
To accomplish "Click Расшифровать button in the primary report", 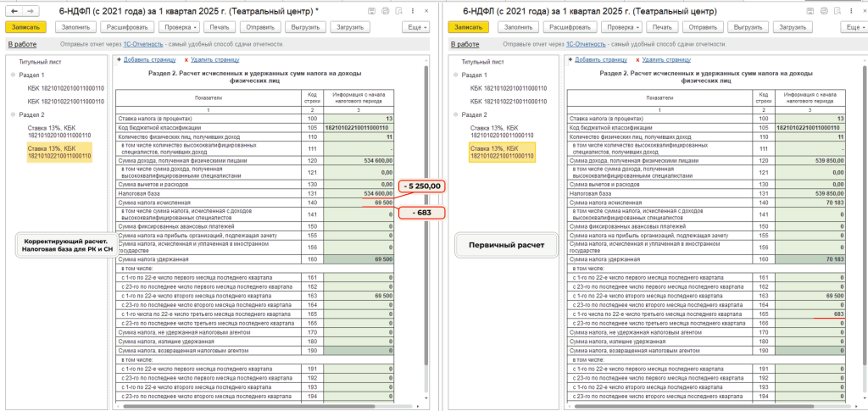I will (x=570, y=27).
